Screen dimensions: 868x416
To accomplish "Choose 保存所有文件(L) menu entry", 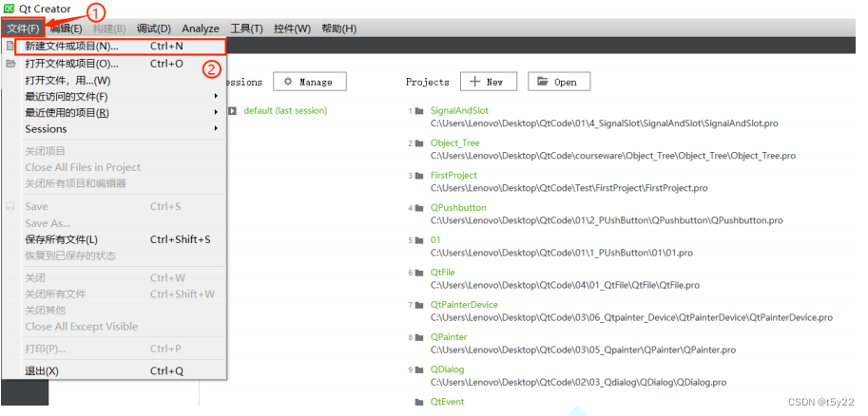I will [x=115, y=239].
